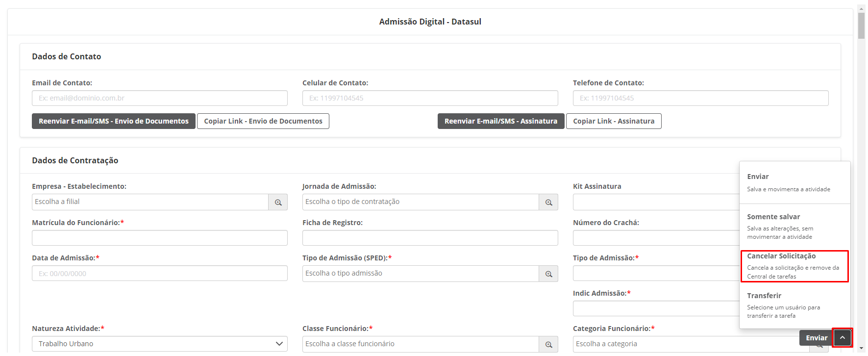Open lookup for Jornada de Admissão
The height and width of the screenshot is (356, 868).
tap(548, 202)
